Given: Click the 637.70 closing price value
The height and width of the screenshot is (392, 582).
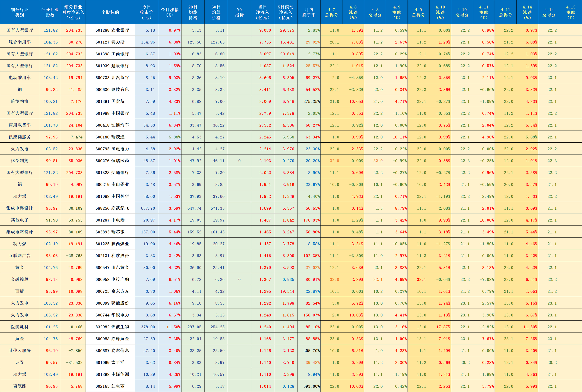Looking at the screenshot, I should 148,209.
